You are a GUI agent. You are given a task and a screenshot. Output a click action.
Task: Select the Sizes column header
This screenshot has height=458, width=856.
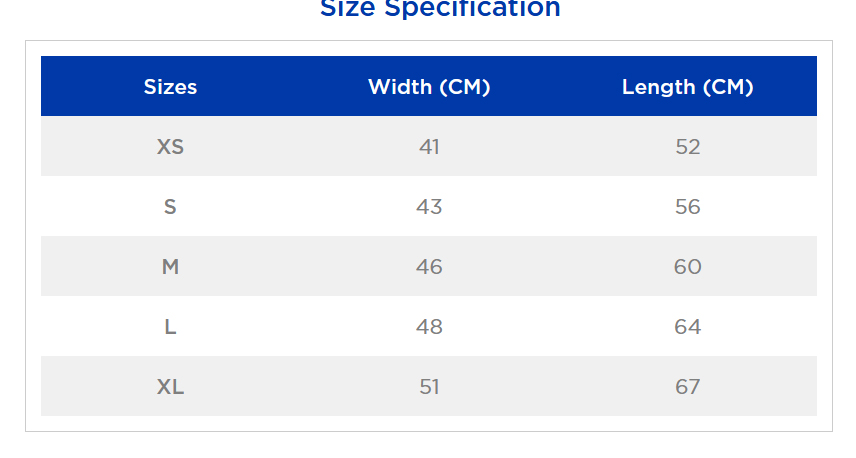point(170,87)
